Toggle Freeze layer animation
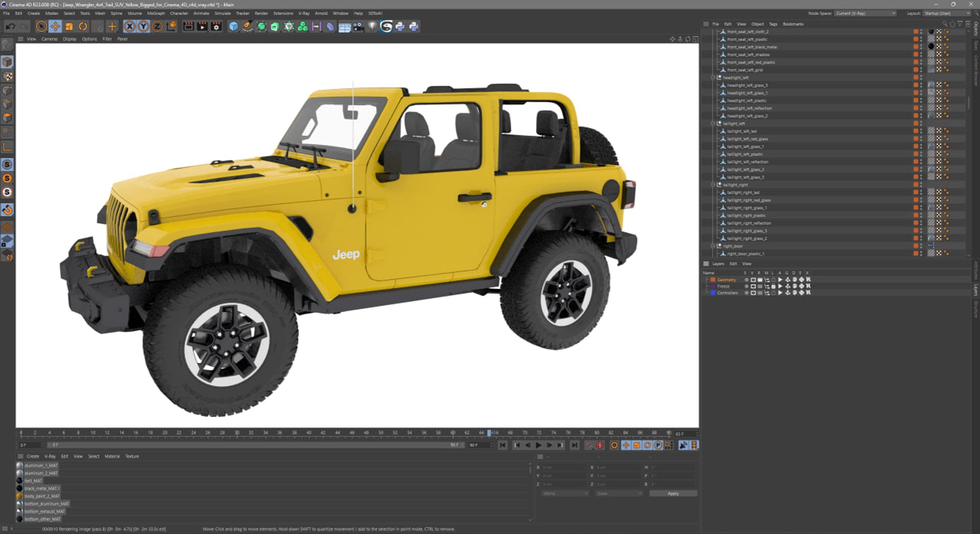Image resolution: width=980 pixels, height=534 pixels. pos(780,286)
